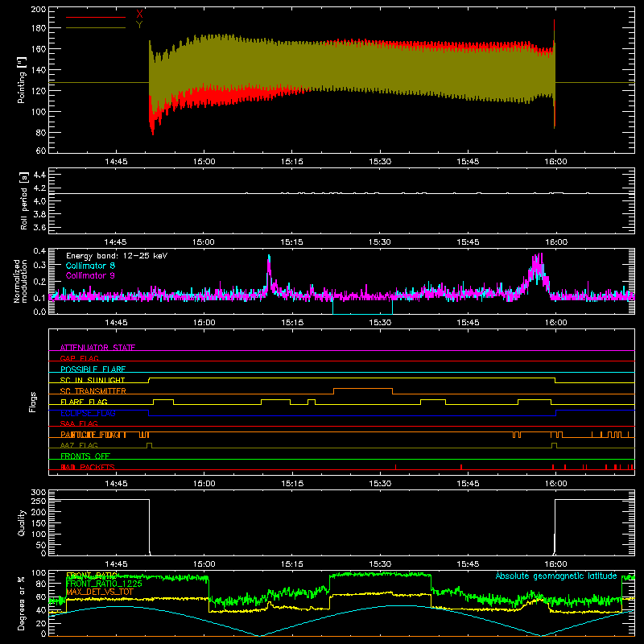Click the GAP_FLAG label
Screen dimensions: 644x644
tap(79, 358)
